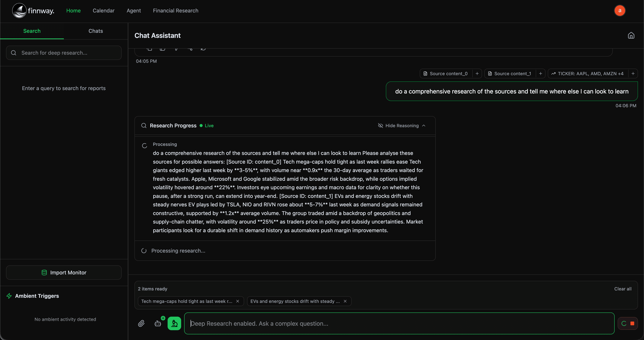Click Clear all ready items
Image resolution: width=644 pixels, height=340 pixels.
pos(623,289)
